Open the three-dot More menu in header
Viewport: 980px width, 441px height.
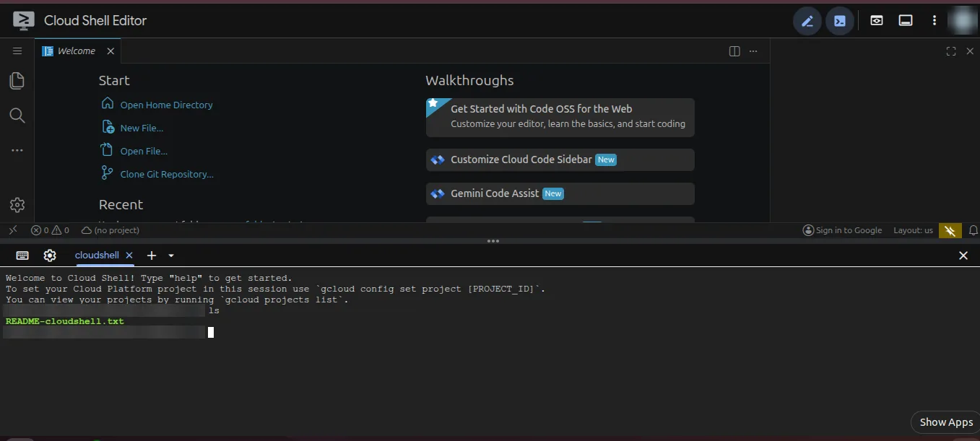coord(935,21)
